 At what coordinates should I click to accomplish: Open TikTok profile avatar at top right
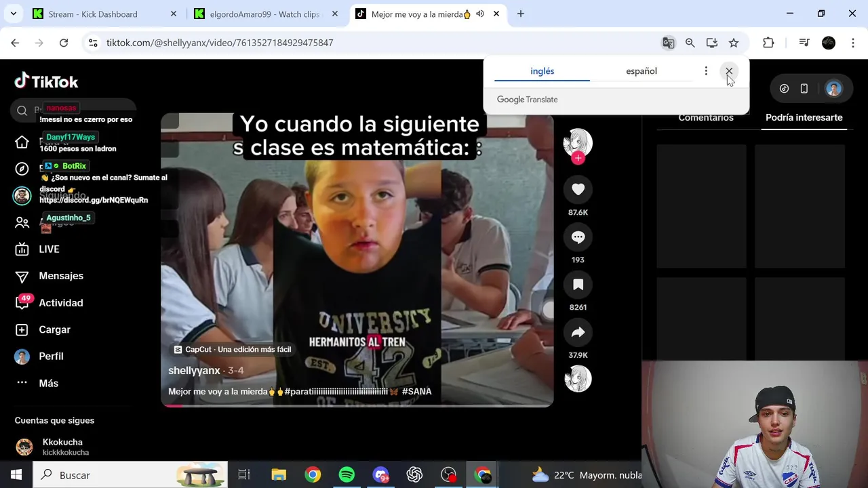(x=833, y=89)
